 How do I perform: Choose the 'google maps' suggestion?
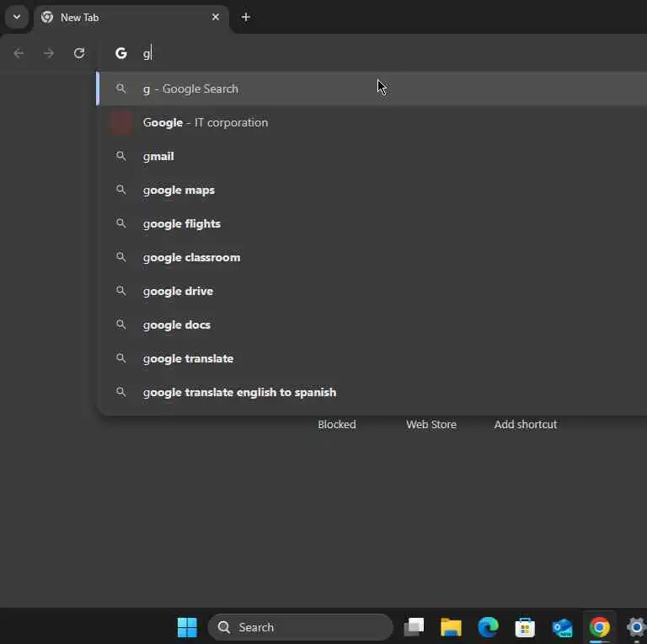pyautogui.click(x=372, y=190)
